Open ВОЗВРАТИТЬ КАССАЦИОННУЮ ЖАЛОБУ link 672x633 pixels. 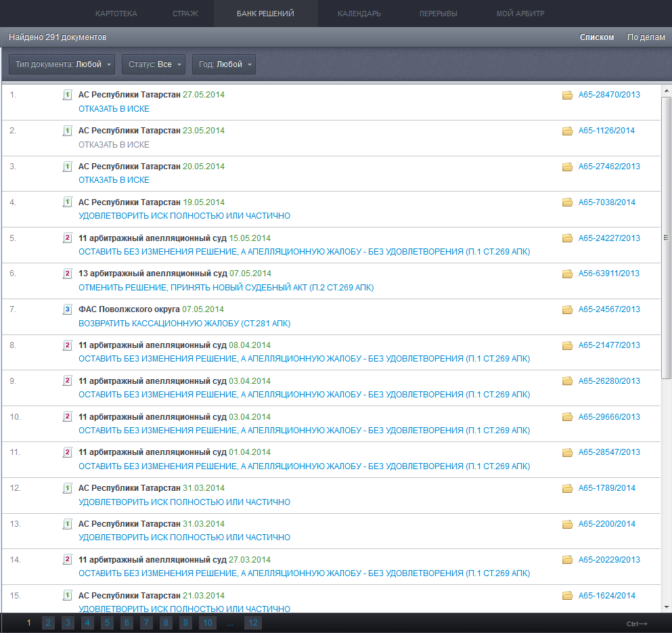coord(184,324)
